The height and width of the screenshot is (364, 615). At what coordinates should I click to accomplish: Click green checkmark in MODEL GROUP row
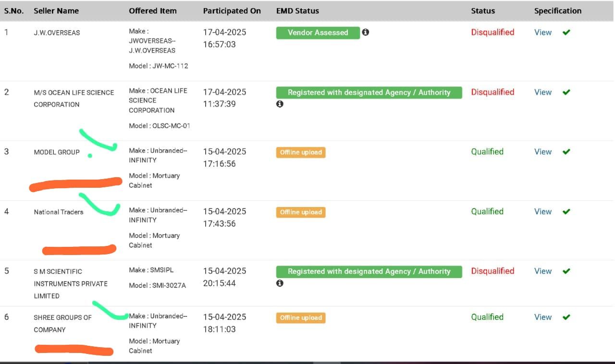[x=566, y=152]
